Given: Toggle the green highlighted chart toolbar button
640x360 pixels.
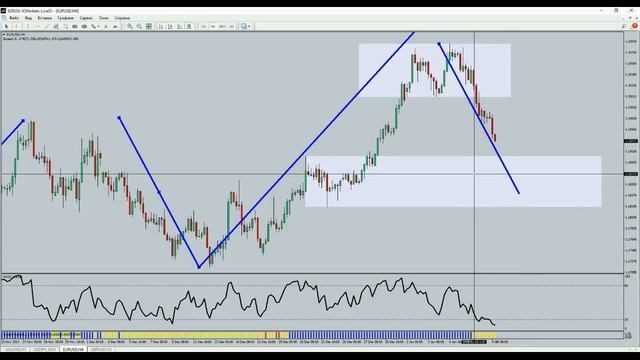Looking at the screenshot, I should (189, 27).
